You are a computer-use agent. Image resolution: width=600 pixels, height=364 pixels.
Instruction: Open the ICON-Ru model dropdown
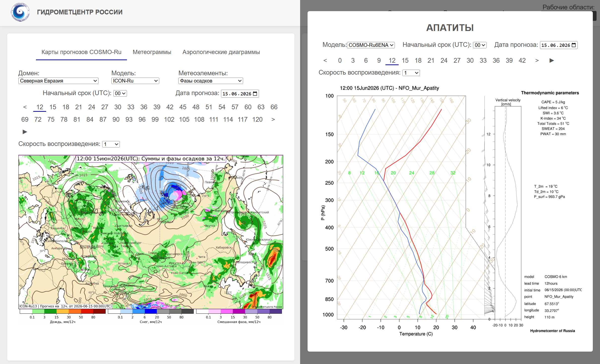click(x=135, y=81)
